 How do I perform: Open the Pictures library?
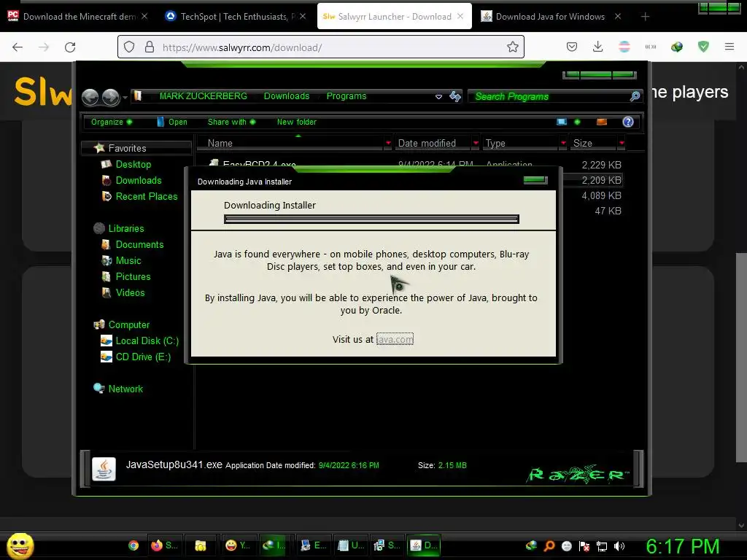(x=133, y=276)
